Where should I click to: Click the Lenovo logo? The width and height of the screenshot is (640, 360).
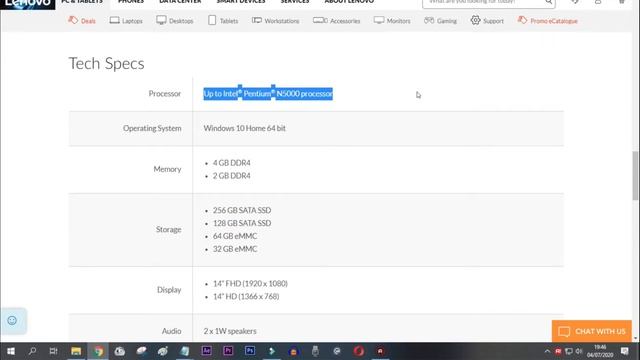[x=28, y=4]
